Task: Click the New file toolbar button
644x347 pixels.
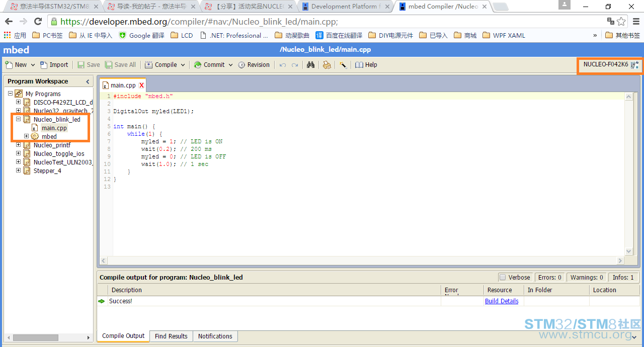Action: pos(16,65)
